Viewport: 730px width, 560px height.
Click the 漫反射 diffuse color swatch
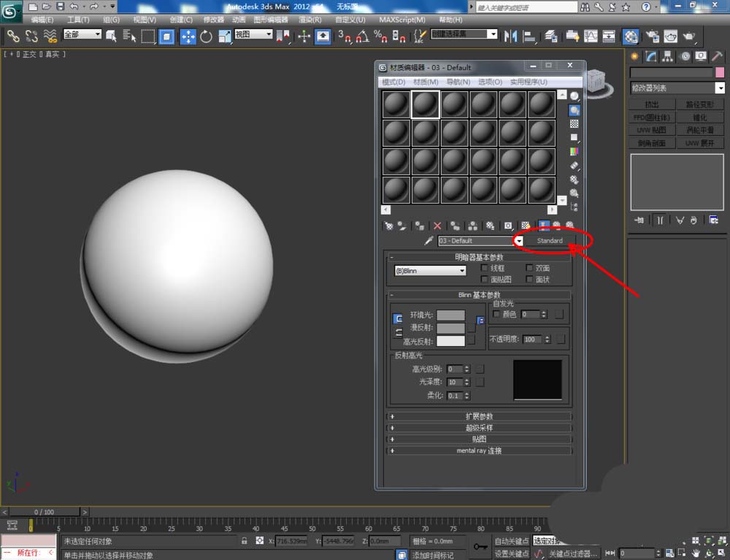(450, 328)
